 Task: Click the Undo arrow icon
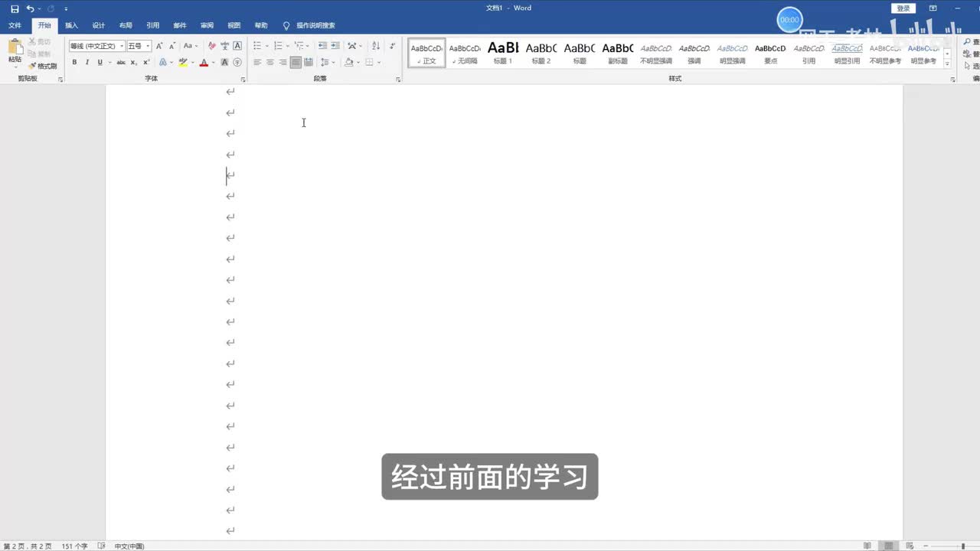[x=30, y=8]
